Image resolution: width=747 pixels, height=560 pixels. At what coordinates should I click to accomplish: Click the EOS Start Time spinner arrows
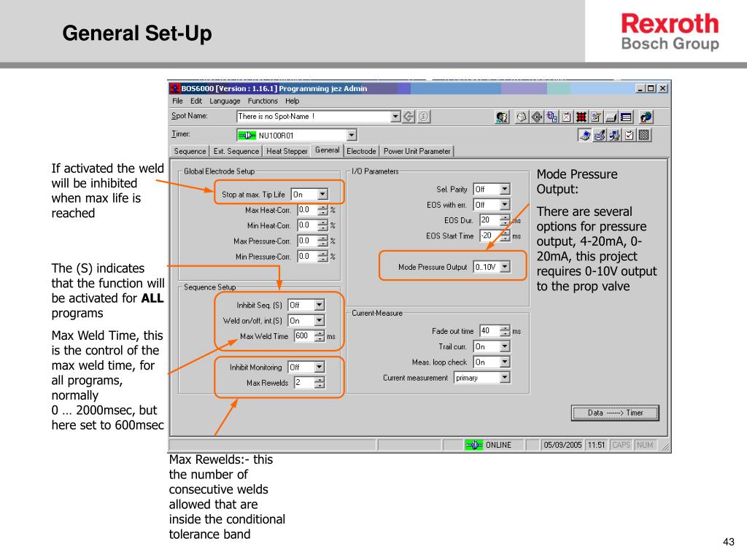click(505, 236)
